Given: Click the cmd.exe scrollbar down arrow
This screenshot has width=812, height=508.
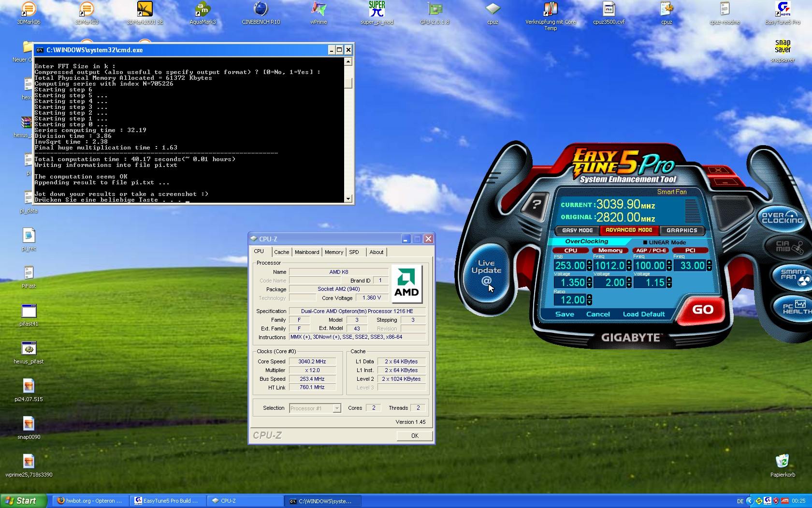Looking at the screenshot, I should click(x=348, y=199).
